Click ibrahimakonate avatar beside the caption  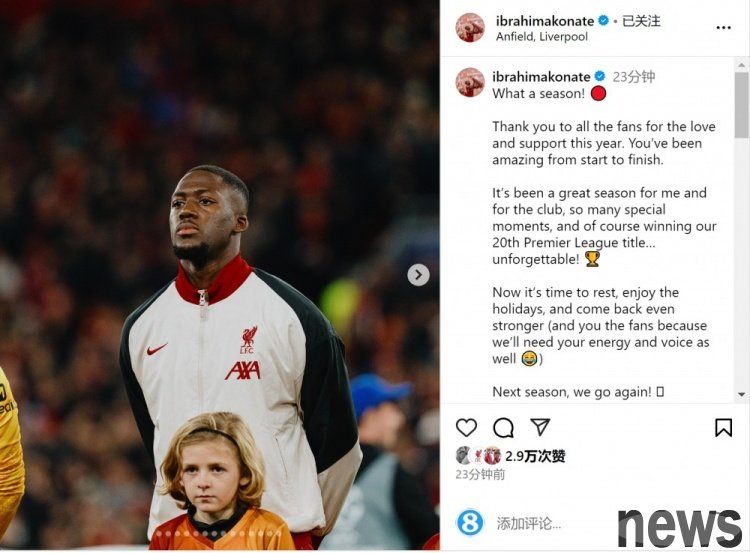point(470,82)
